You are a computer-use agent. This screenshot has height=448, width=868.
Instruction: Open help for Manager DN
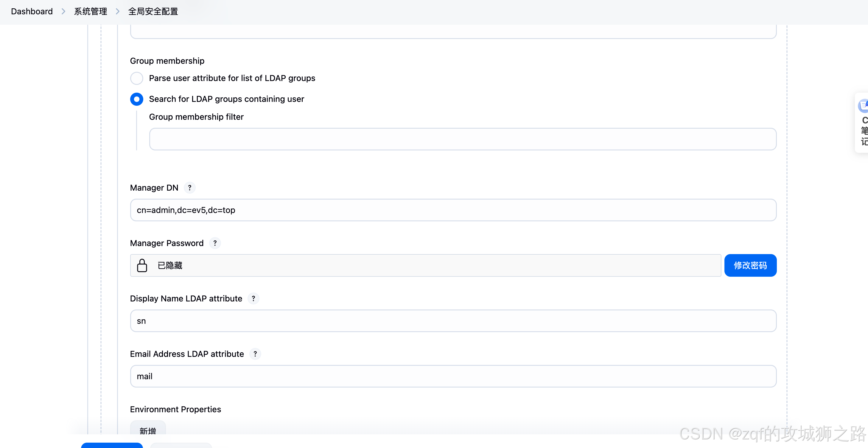[189, 188]
